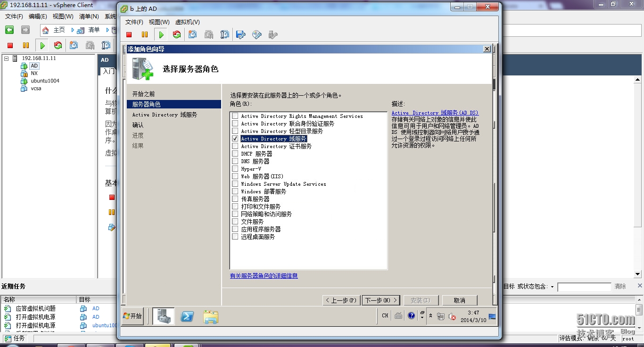This screenshot has width=644, height=347.
Task: Click pause icon in vSphere main toolbar
Action: (x=26, y=45)
